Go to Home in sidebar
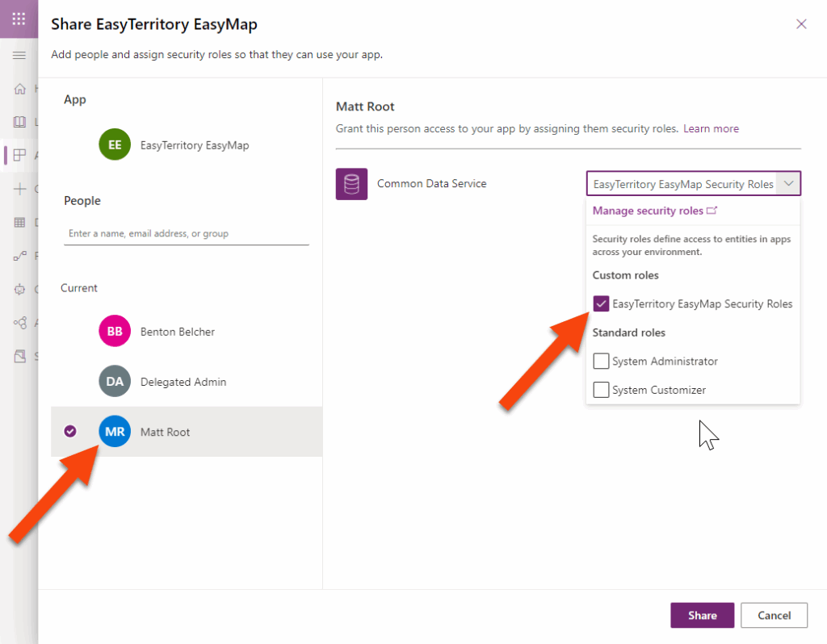Image resolution: width=827 pixels, height=644 pixels. (20, 89)
